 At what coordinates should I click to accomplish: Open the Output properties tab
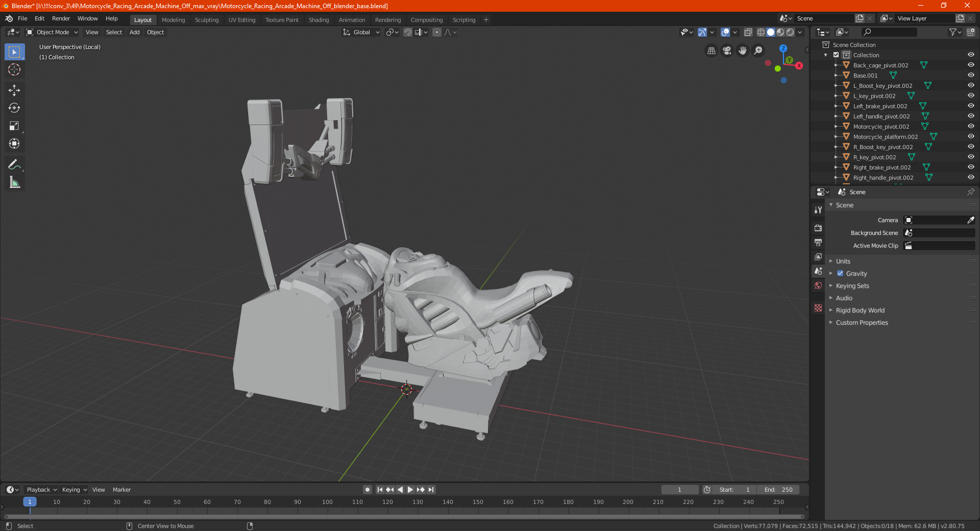pos(818,243)
